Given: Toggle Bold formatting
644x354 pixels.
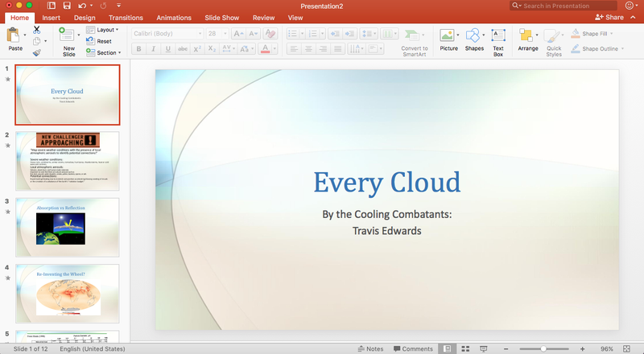Looking at the screenshot, I should pos(138,49).
